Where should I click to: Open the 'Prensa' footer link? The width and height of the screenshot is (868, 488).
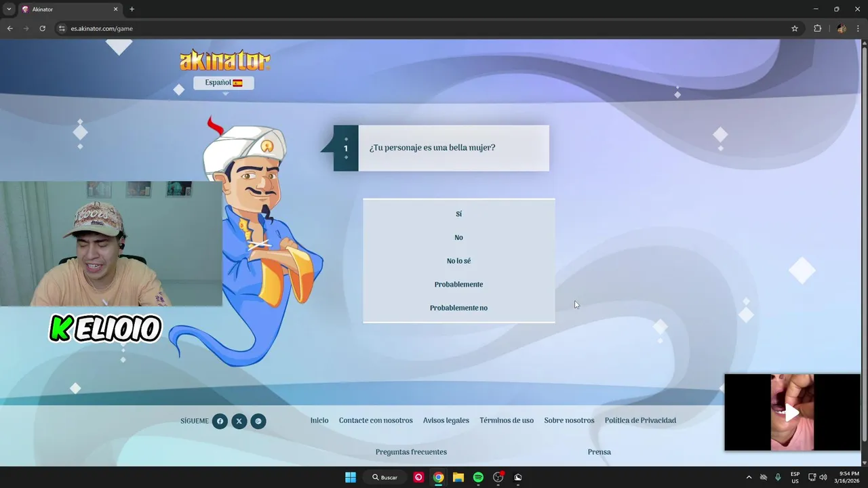pos(599,452)
